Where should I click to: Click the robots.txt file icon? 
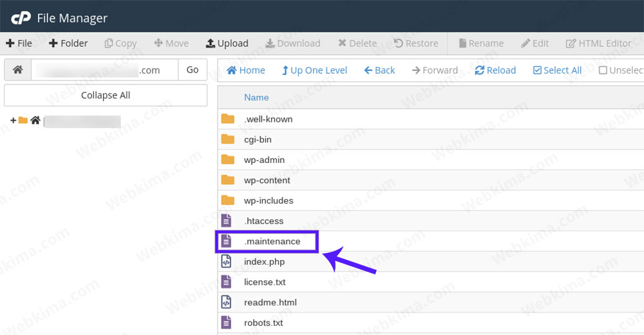[x=226, y=323]
